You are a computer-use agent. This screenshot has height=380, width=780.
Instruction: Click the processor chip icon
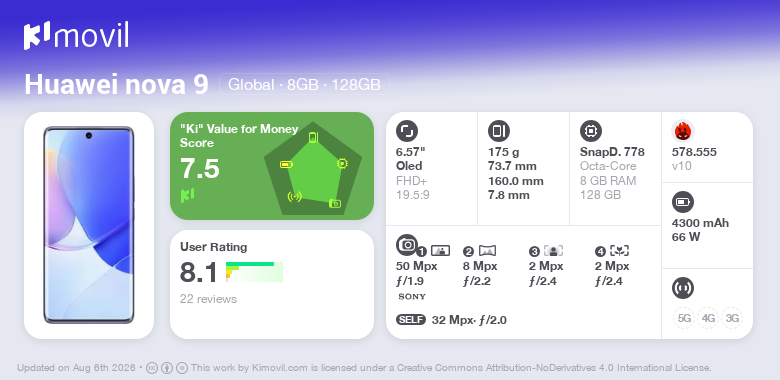590,131
